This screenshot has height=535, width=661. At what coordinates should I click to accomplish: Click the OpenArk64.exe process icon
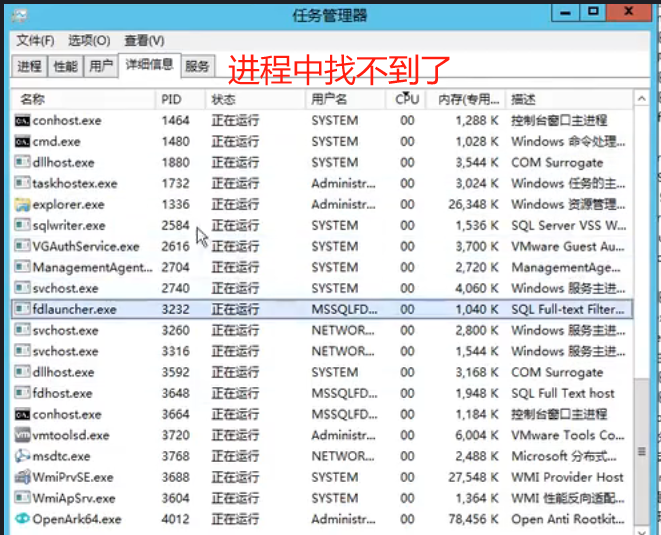(22, 519)
